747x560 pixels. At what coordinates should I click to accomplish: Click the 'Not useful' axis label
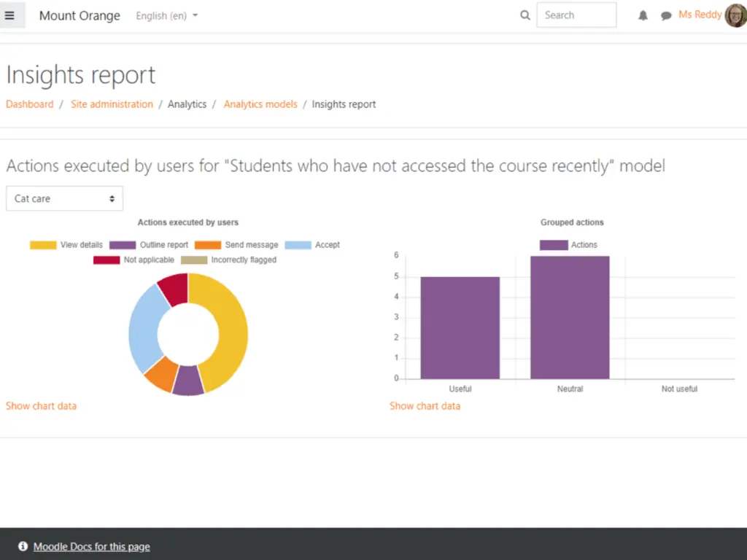(679, 389)
